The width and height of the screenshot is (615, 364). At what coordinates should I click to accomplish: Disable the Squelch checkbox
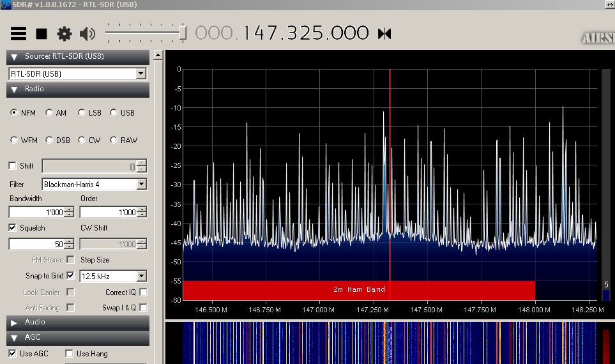coord(13,227)
